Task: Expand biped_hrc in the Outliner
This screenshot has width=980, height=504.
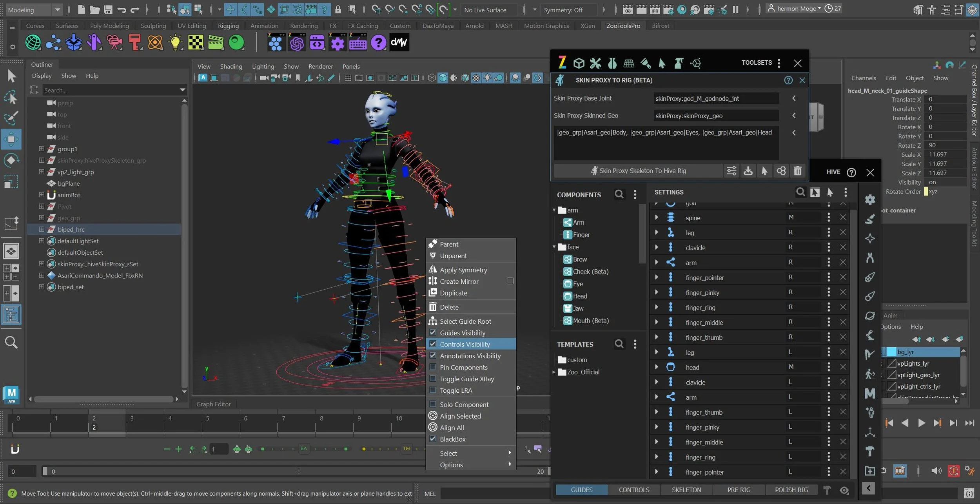Action: [x=42, y=229]
